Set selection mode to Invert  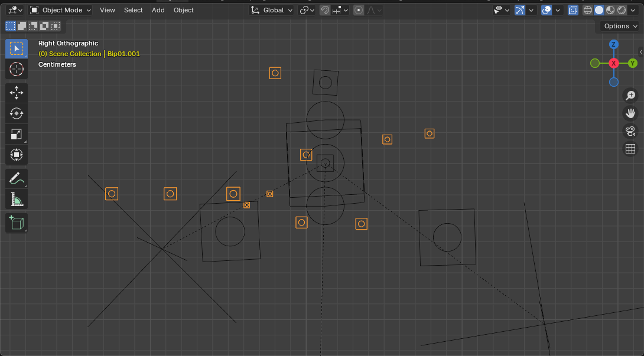pos(44,27)
